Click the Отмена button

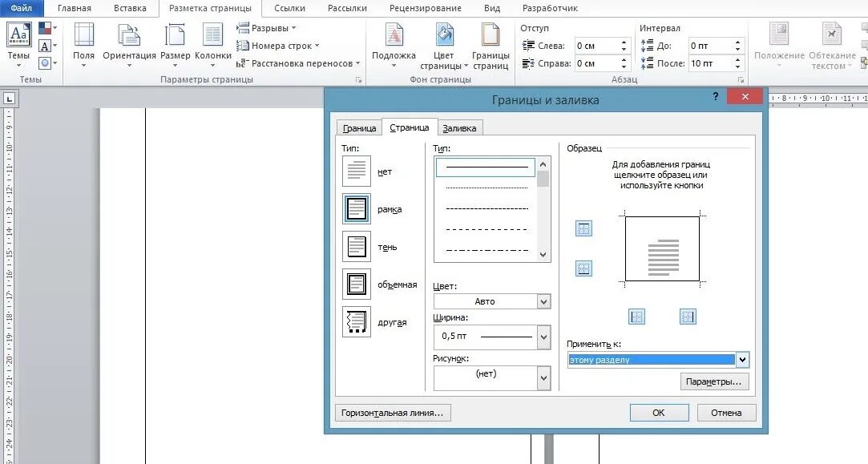[725, 413]
